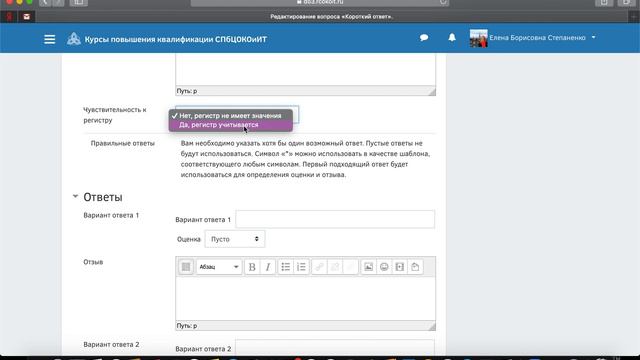Click label Правильные ответы
Screen dimensions: 640x360
click(x=122, y=143)
